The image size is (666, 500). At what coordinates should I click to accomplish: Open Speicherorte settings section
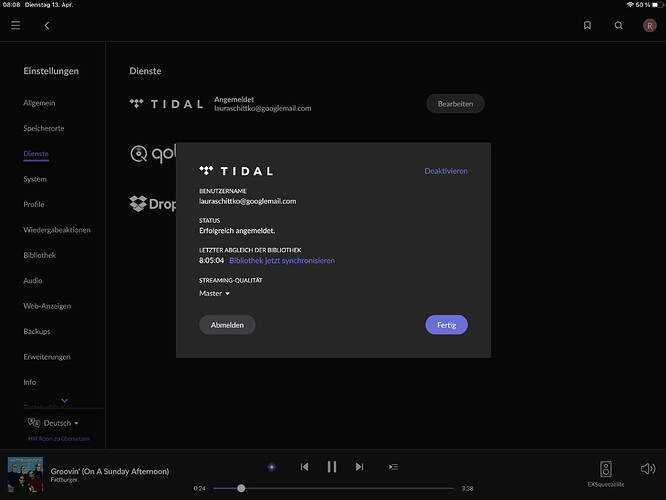coord(44,128)
